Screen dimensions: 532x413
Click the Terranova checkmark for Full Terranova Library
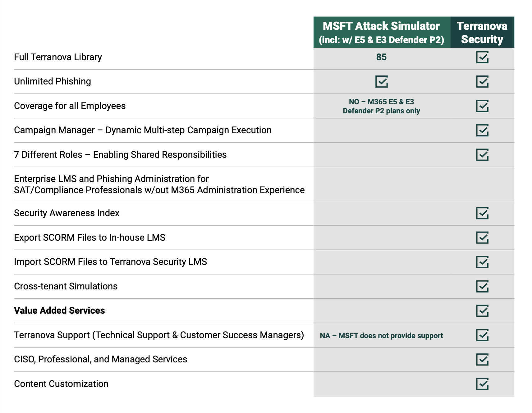point(482,57)
